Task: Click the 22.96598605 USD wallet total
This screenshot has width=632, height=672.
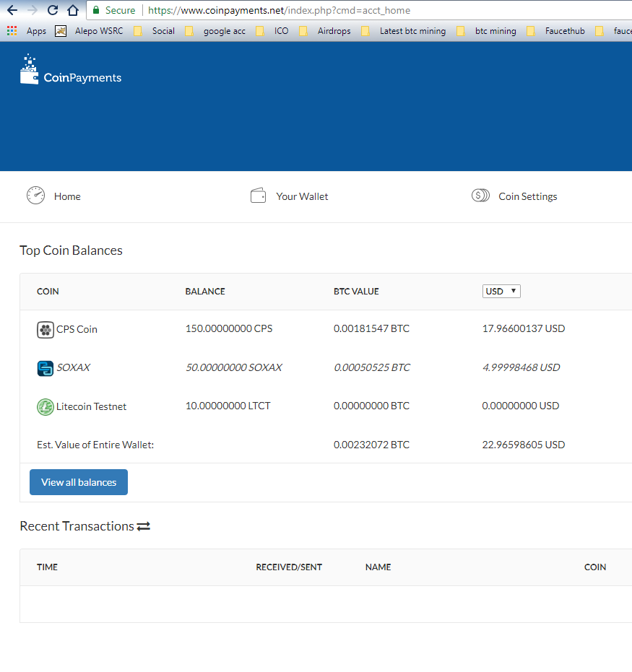Action: tap(524, 445)
